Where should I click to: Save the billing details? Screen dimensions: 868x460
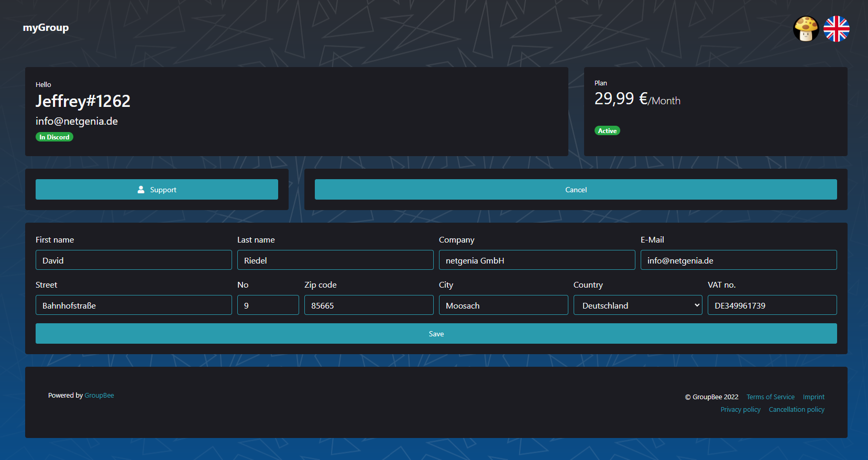436,334
